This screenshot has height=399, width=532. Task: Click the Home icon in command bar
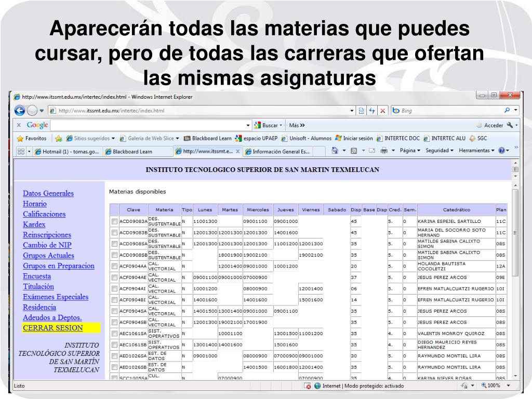tap(335, 151)
